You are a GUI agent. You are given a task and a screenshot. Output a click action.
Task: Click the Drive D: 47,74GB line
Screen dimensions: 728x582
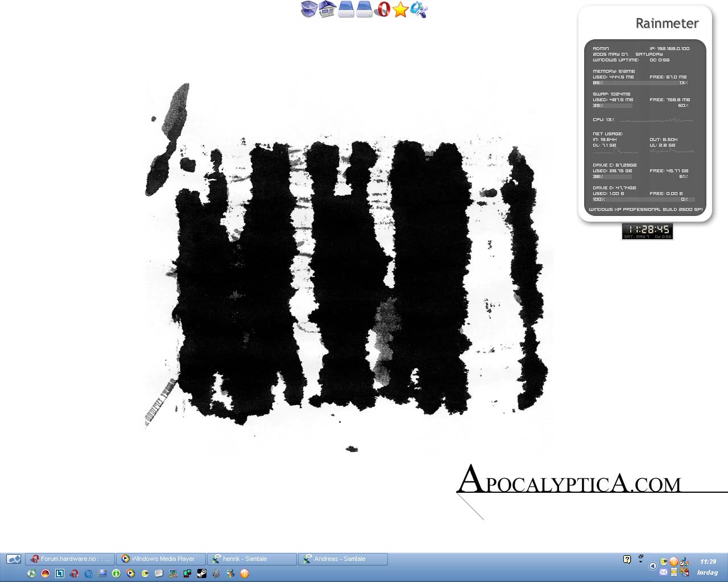pyautogui.click(x=614, y=188)
